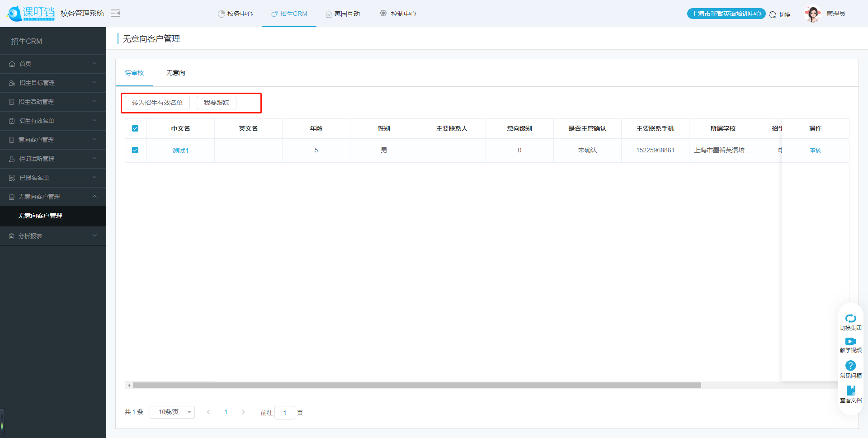Click the 招生目标管理 sidebar icon

12,83
